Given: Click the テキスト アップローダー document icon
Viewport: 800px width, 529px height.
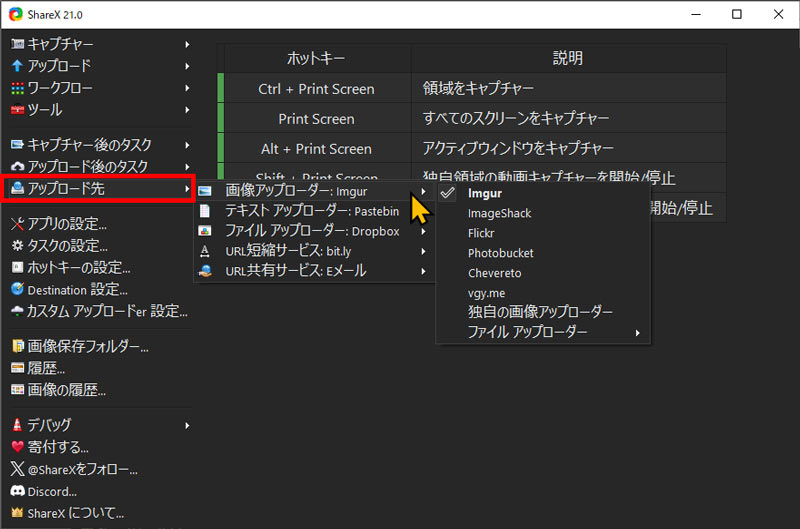Looking at the screenshot, I should (205, 211).
